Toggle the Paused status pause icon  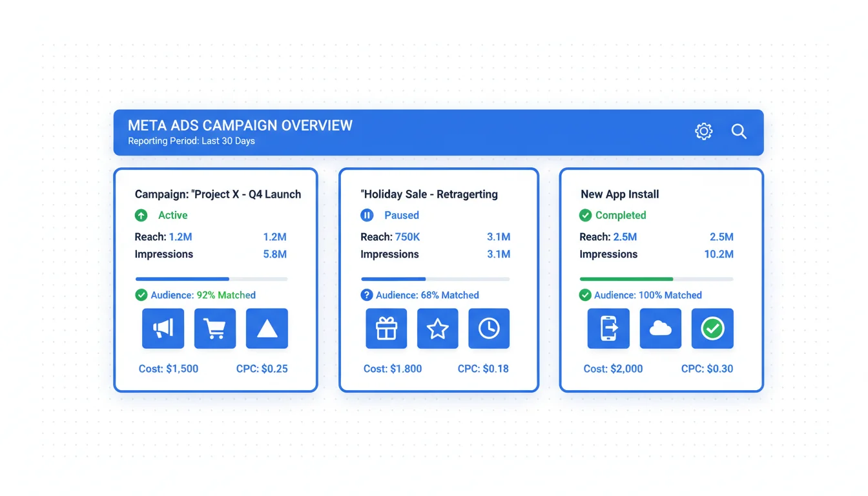[367, 215]
